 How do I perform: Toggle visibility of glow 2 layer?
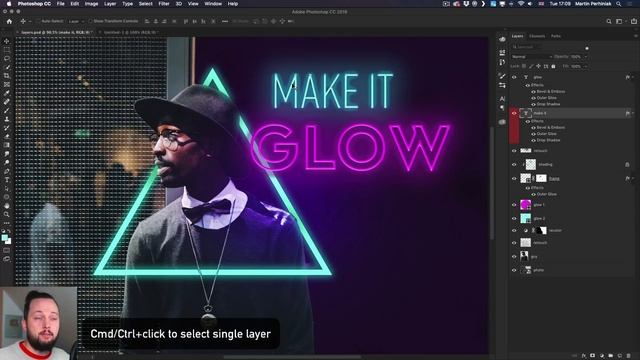pos(514,218)
